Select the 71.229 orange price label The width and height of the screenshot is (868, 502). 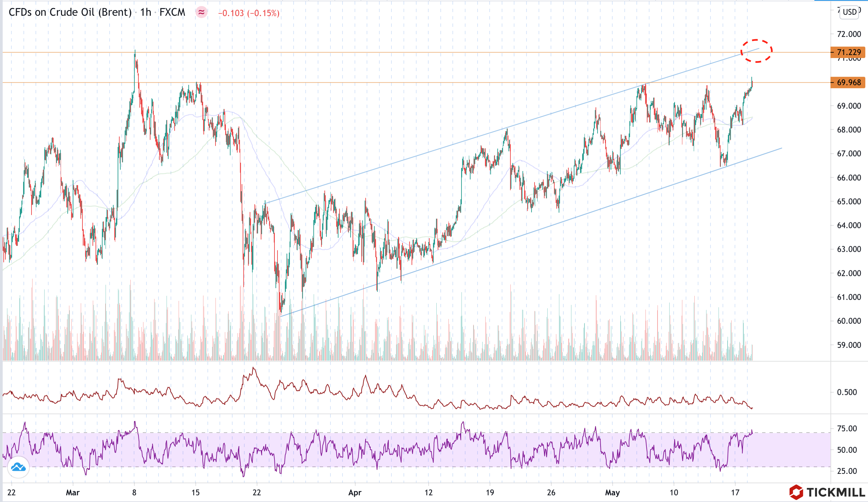849,52
